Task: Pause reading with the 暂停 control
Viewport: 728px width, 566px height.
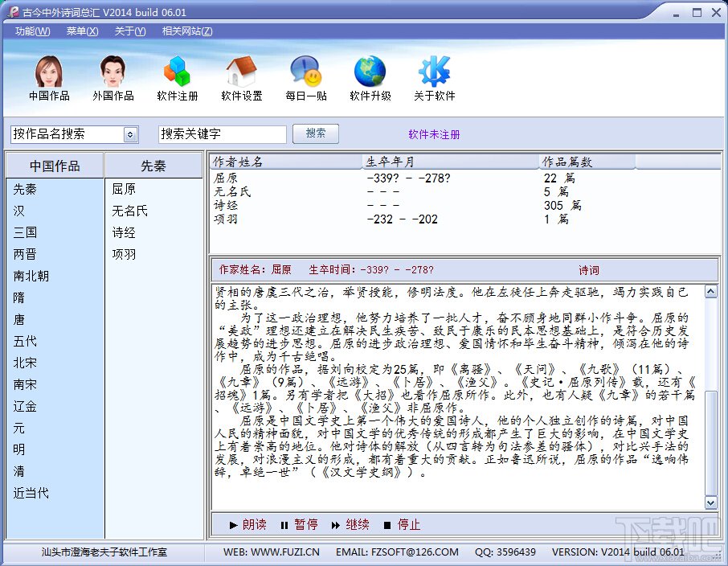Action: (x=300, y=525)
